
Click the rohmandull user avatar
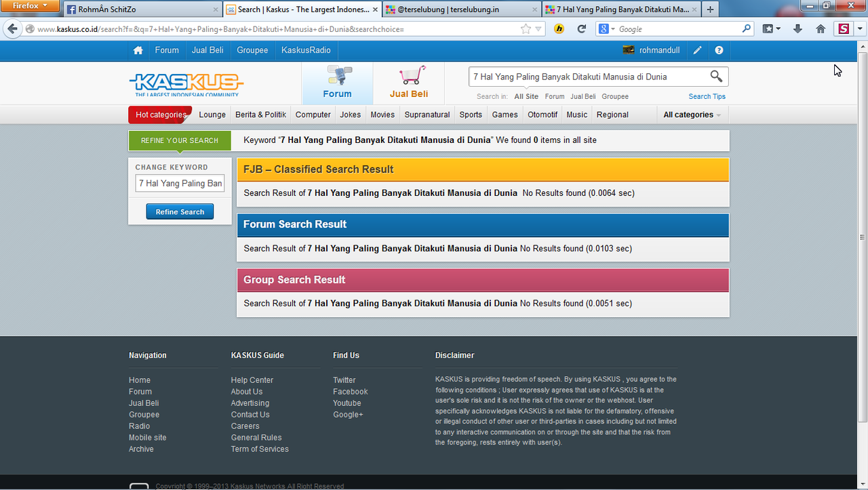(629, 50)
